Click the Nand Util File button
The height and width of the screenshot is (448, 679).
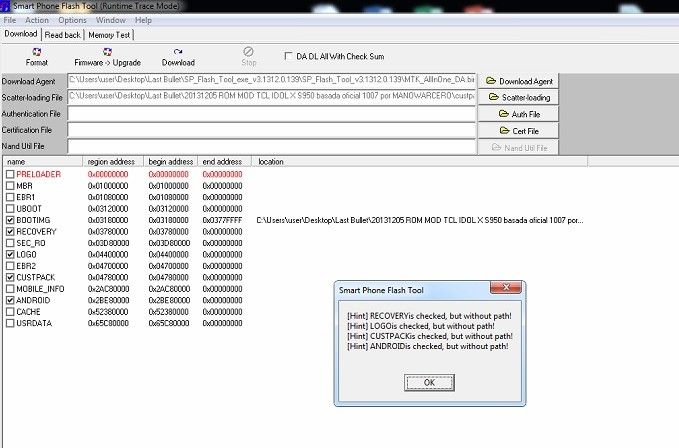(518, 148)
